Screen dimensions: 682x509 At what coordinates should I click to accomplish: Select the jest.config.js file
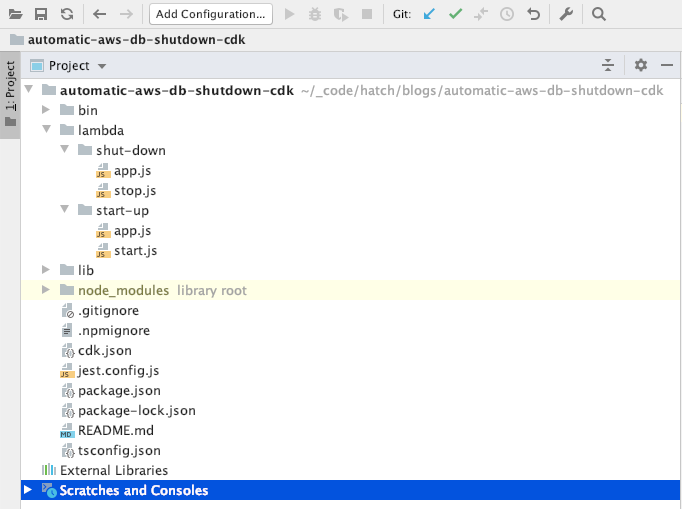pyautogui.click(x=350, y=371)
